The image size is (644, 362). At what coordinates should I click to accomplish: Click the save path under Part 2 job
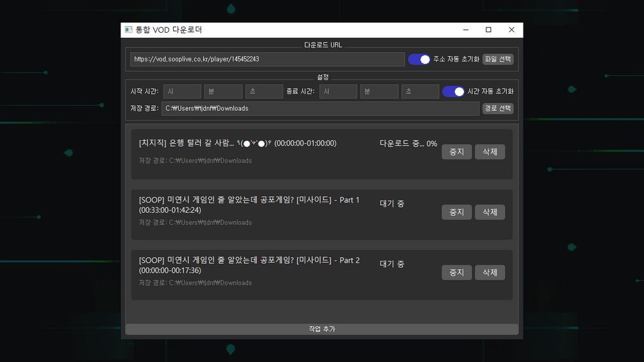[195, 283]
